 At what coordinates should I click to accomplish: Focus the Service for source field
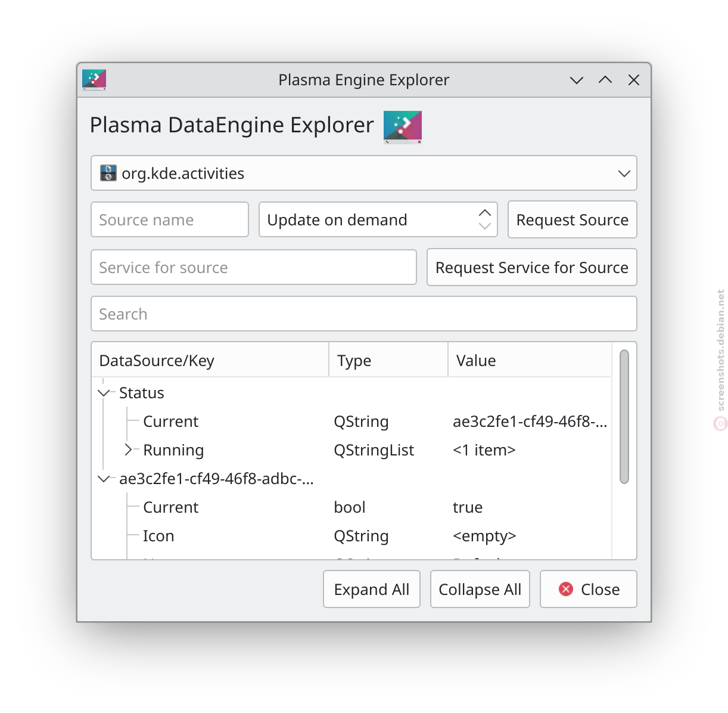254,267
